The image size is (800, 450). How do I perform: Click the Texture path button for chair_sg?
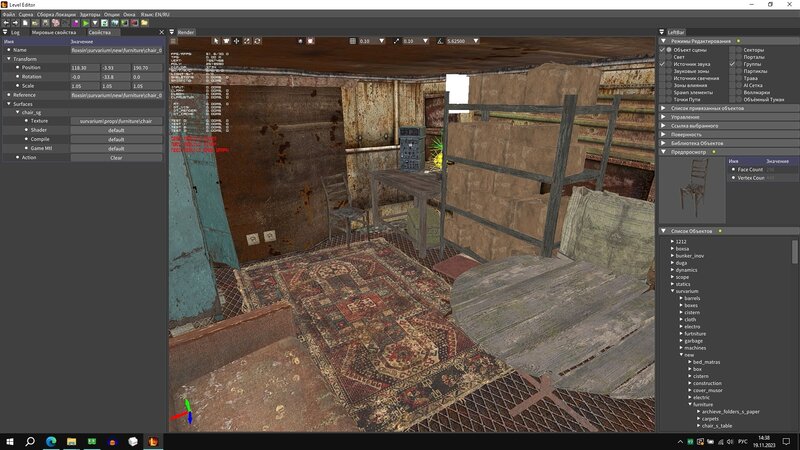click(116, 121)
